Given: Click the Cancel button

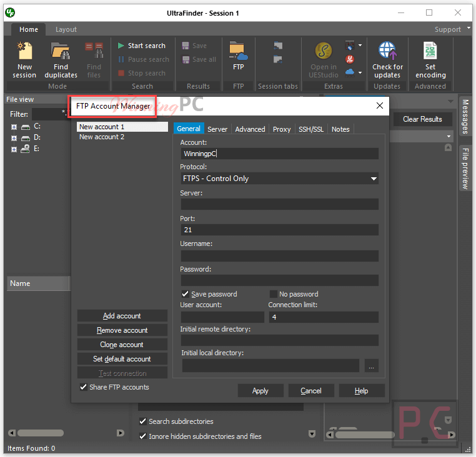Looking at the screenshot, I should pos(311,391).
